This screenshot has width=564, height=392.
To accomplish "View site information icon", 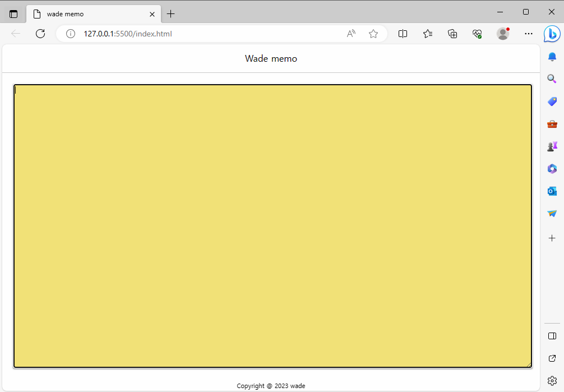I will pos(71,34).
